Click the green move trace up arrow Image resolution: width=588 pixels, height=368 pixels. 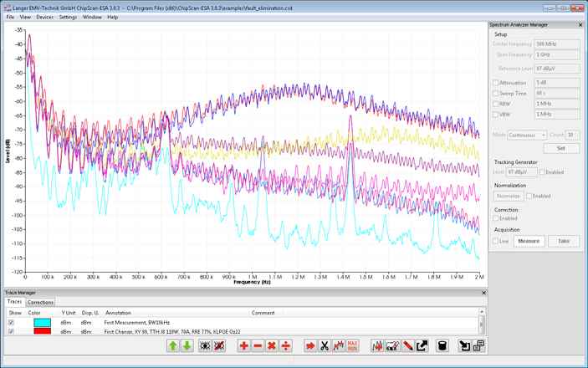[x=173, y=345]
